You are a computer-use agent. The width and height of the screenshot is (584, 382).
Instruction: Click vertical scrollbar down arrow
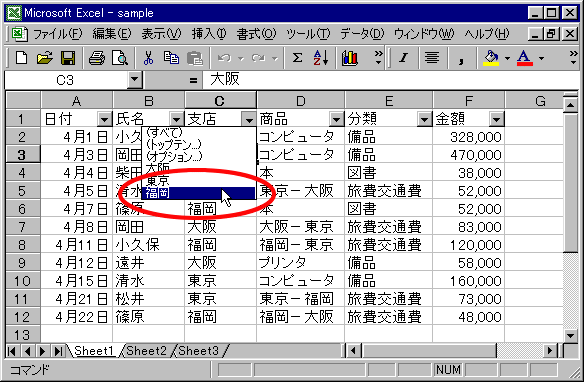click(x=571, y=335)
